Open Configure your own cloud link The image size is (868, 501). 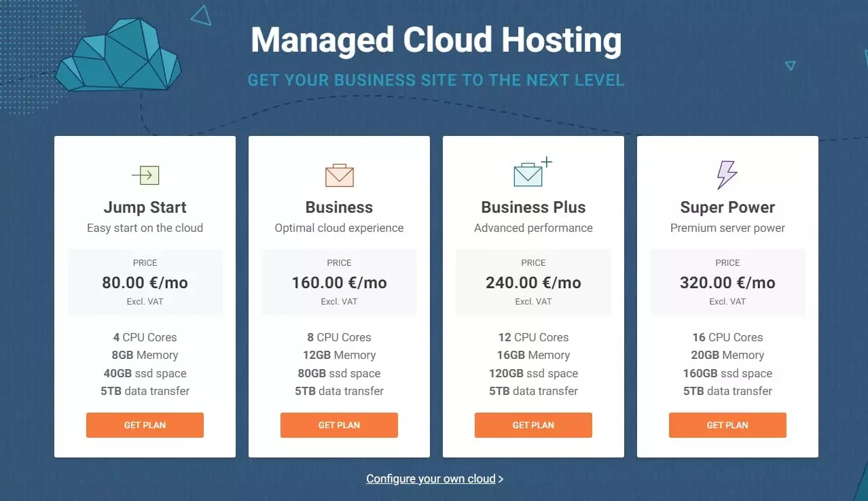coord(431,479)
